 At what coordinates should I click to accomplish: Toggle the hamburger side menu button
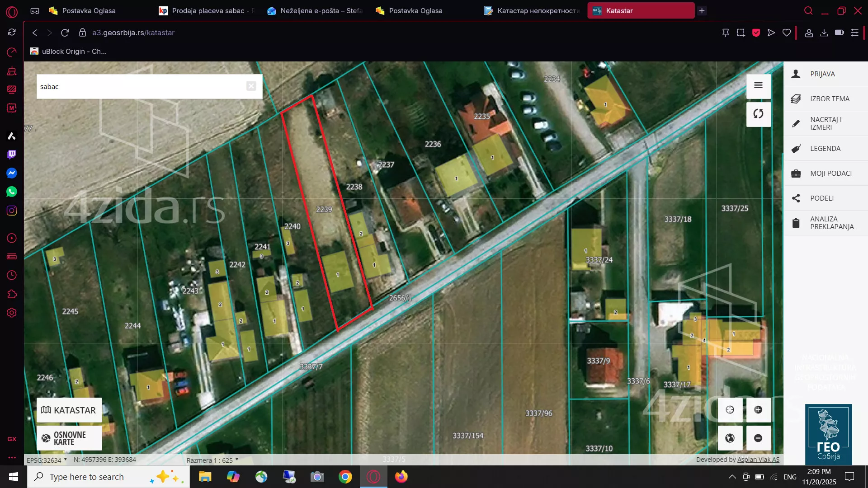pos(758,85)
